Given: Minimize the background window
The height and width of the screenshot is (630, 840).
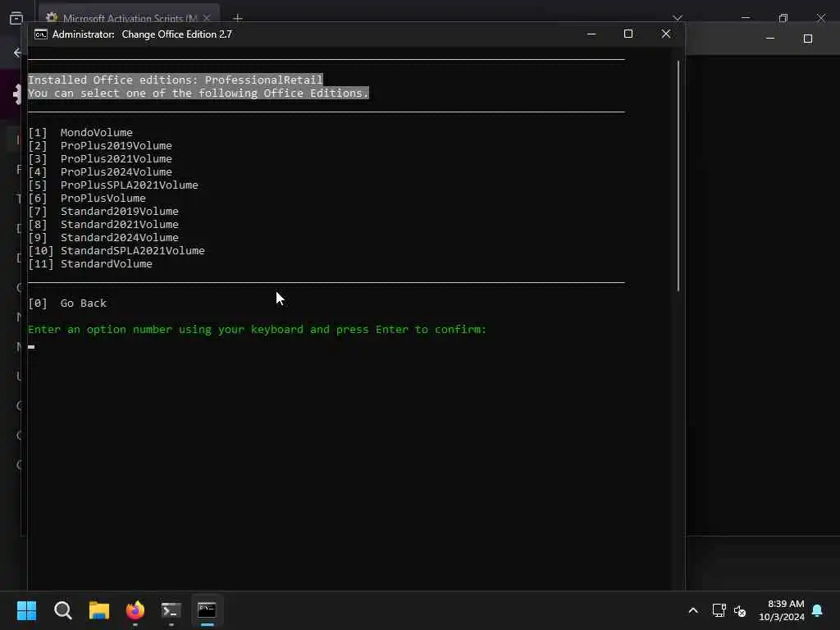Looking at the screenshot, I should (769, 39).
